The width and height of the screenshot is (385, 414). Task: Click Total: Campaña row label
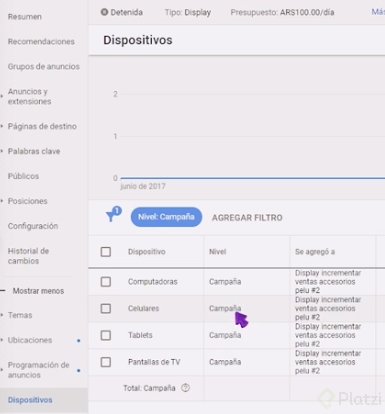tap(149, 388)
